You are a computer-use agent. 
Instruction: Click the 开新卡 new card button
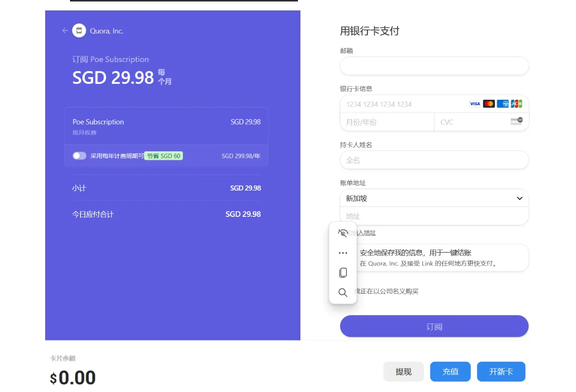[501, 372]
